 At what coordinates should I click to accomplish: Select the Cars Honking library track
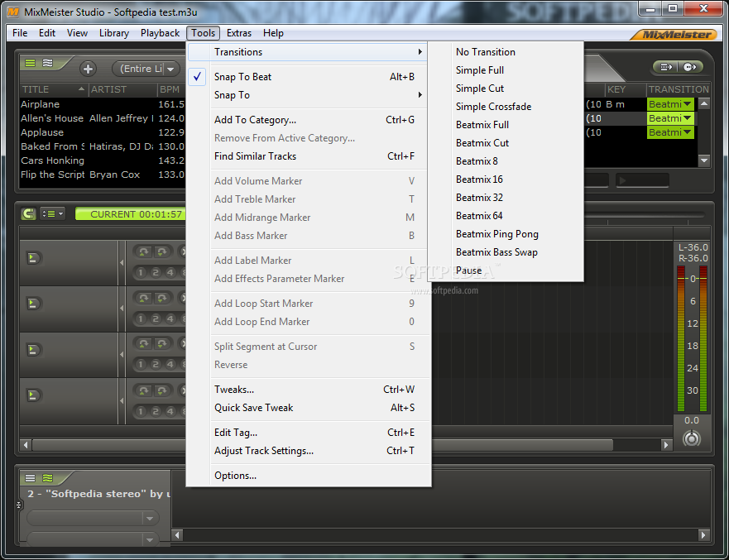coord(103,160)
